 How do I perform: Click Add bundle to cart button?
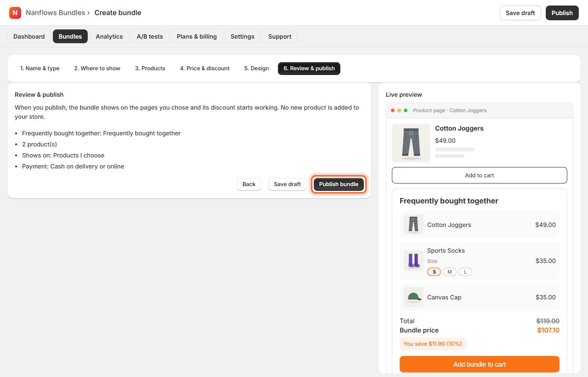[x=479, y=364]
